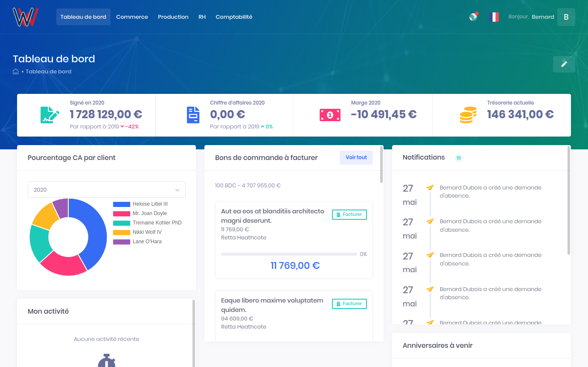Click the Bons de commande panel scrollbar
The width and height of the screenshot is (588, 367).
pos(381,165)
